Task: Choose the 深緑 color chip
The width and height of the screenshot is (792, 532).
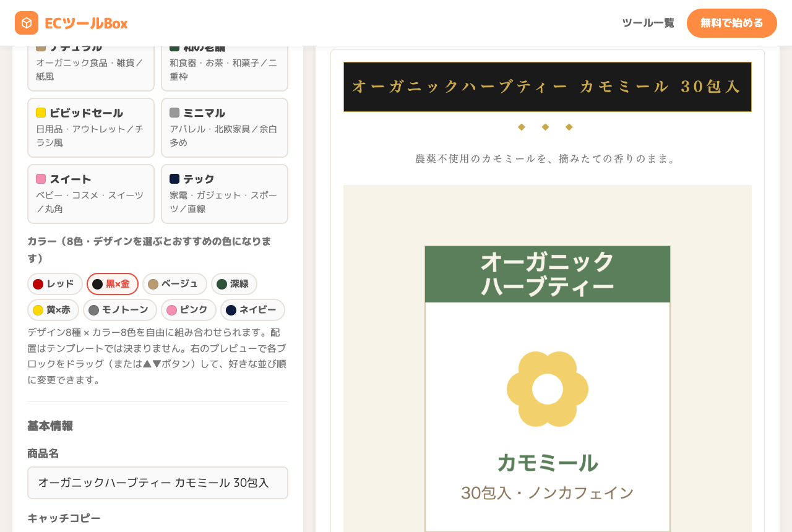Action: click(234, 284)
